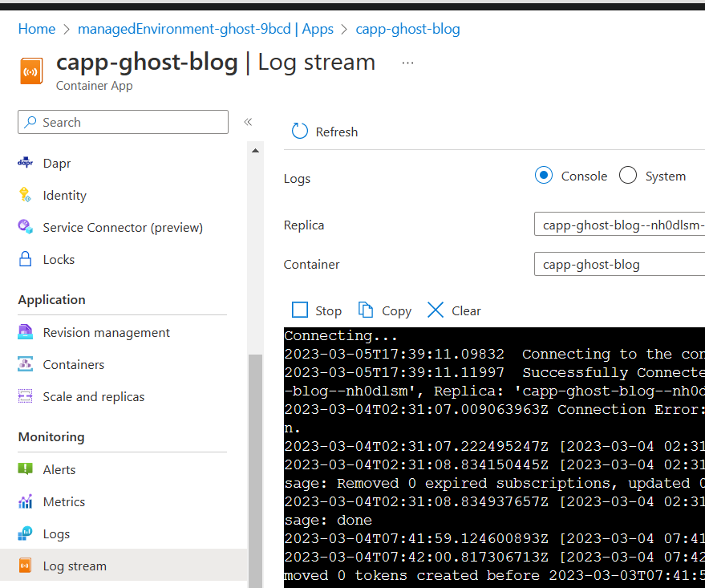Click the Replica field label

point(304,225)
